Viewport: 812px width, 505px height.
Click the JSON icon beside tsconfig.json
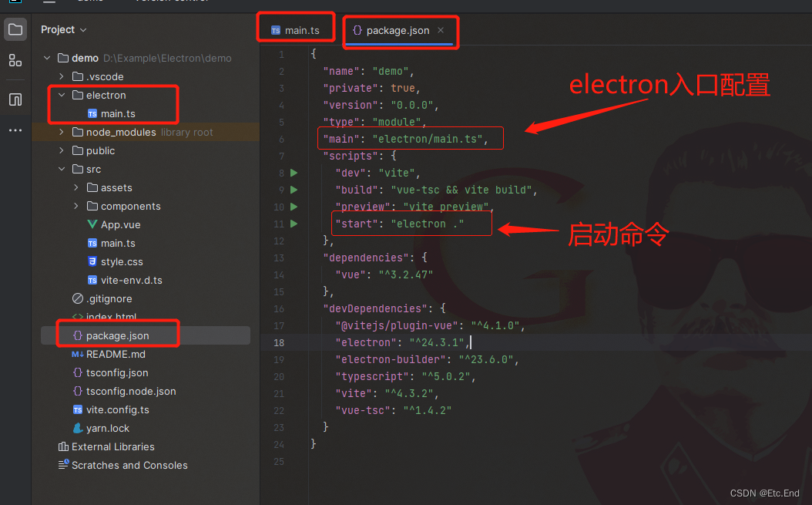point(78,373)
